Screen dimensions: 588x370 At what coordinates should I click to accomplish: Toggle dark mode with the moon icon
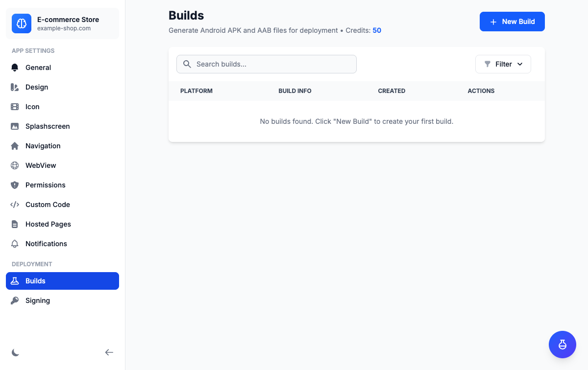(x=15, y=352)
